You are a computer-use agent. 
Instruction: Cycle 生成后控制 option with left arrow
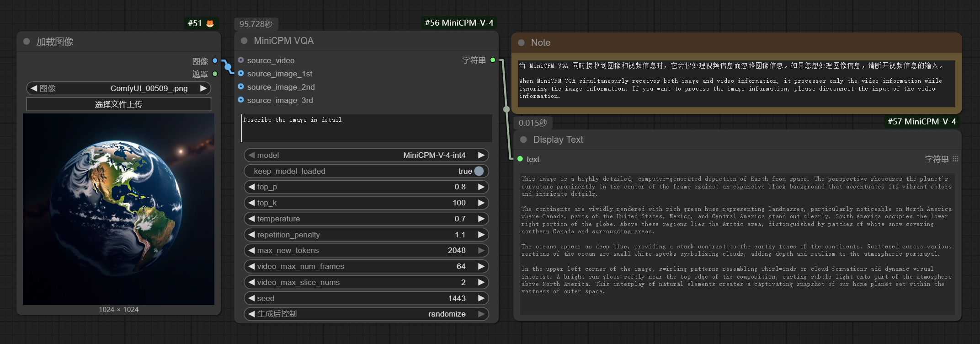pos(251,314)
